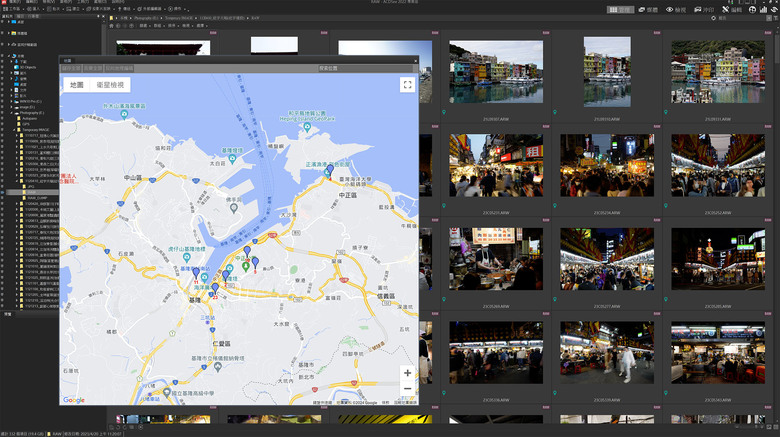The height and width of the screenshot is (437, 780).
Task: Click the 國立基隆高級中學 map marker
Action: (167, 393)
